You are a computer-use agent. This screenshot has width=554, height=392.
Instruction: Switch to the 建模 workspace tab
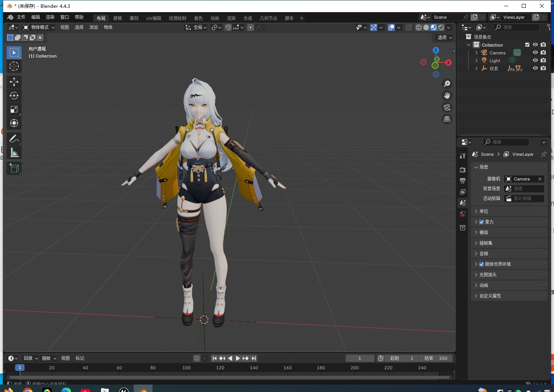pyautogui.click(x=118, y=18)
